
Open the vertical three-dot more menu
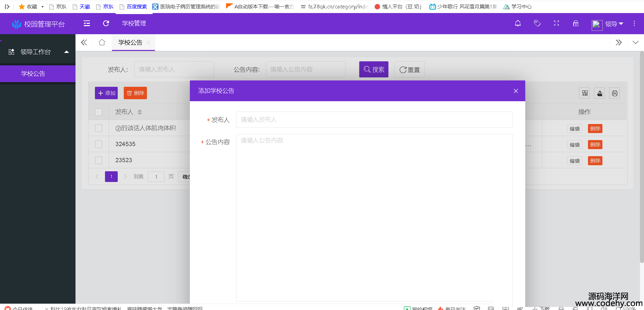pyautogui.click(x=634, y=23)
